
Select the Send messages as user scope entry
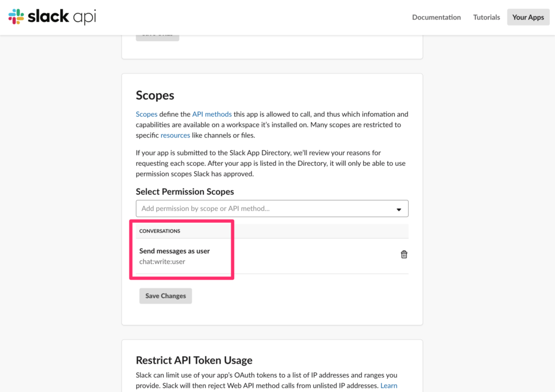176,251
